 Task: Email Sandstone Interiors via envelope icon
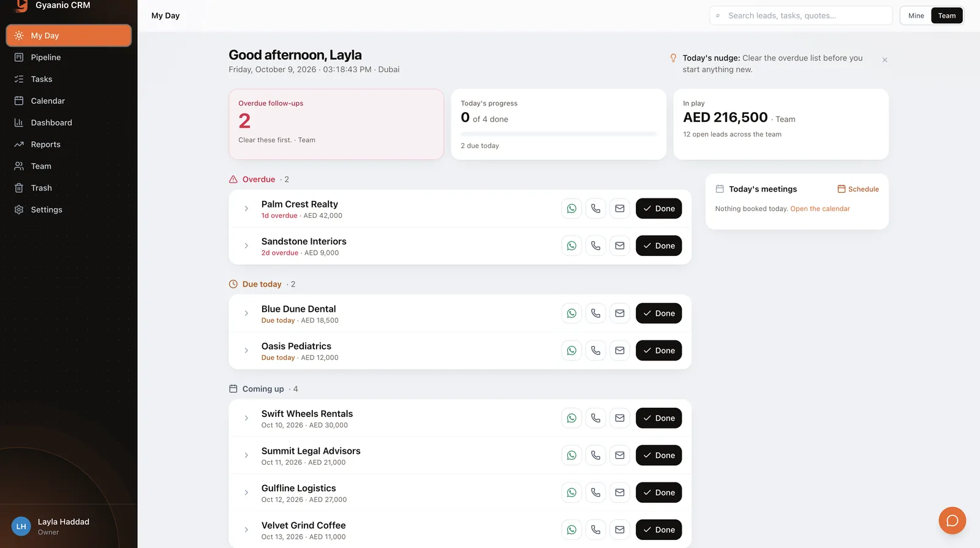(x=620, y=246)
